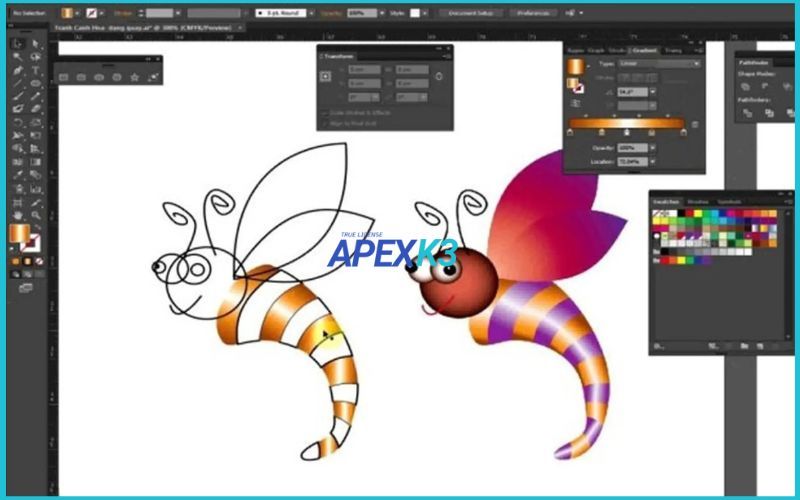
Task: Click the reference point locator in Transform
Action: (326, 76)
